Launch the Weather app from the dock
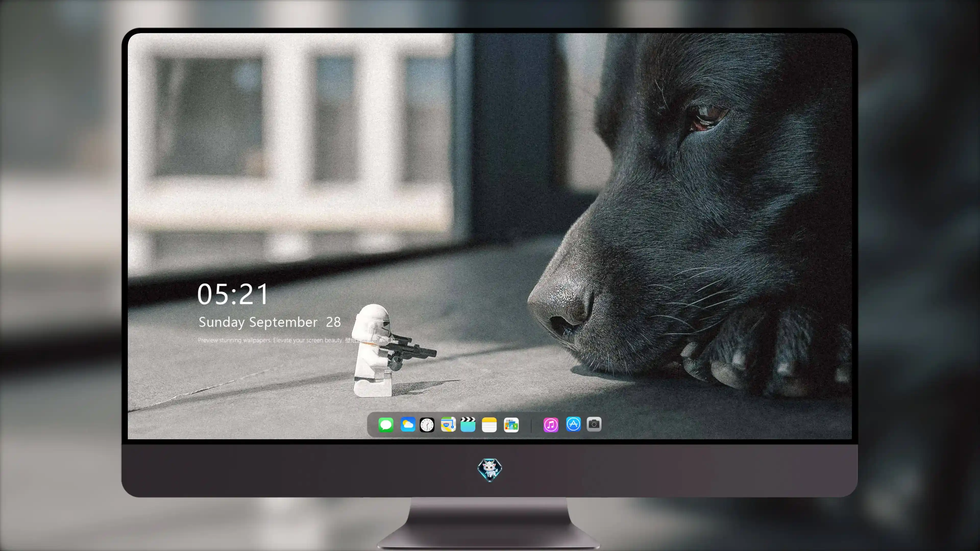This screenshot has height=551, width=980. tap(408, 424)
